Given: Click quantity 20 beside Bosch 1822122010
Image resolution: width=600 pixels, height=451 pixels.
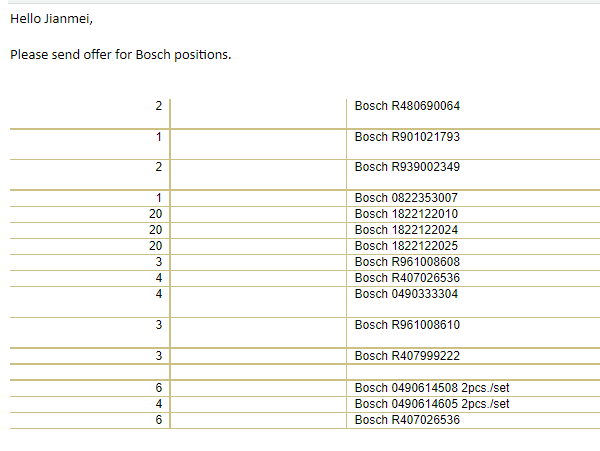Looking at the screenshot, I should click(155, 214).
